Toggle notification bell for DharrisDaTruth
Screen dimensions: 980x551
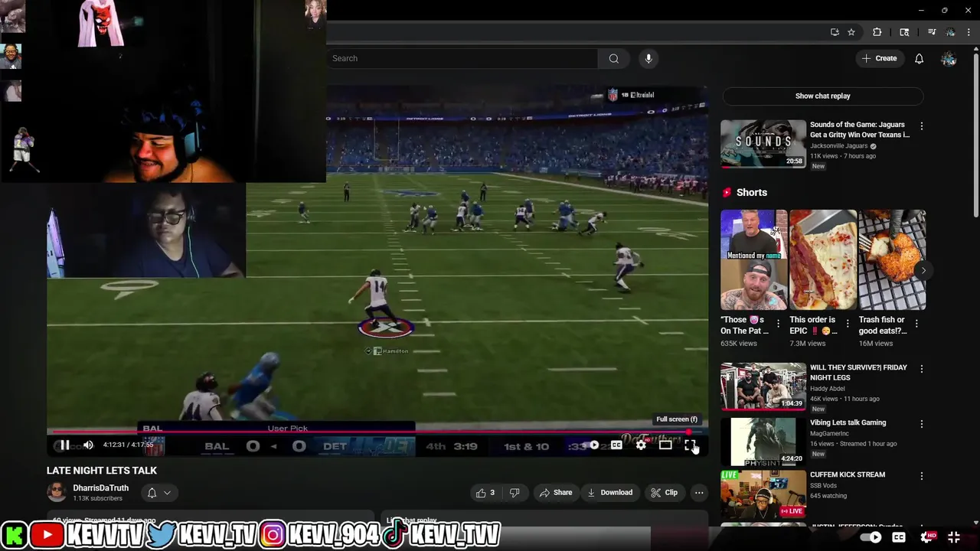point(152,493)
